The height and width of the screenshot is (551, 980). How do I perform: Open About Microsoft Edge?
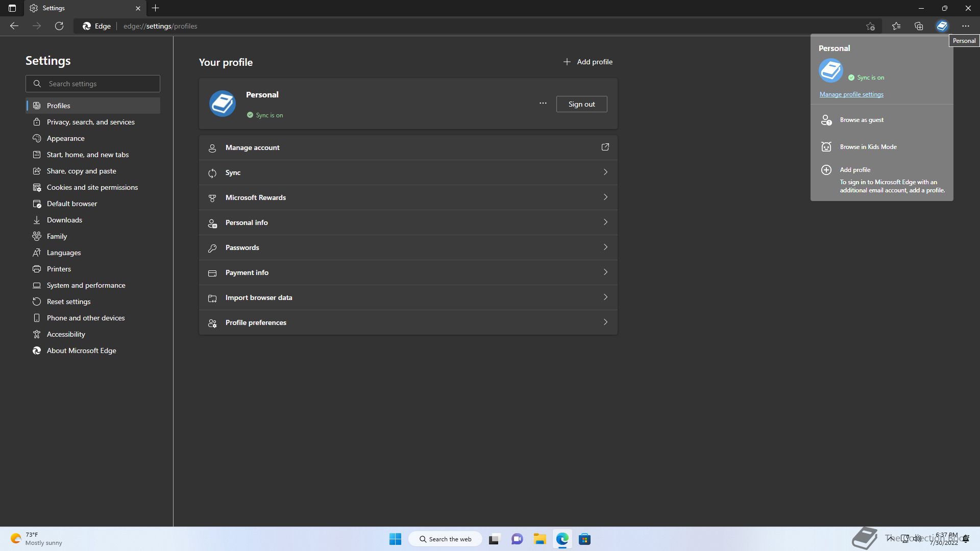[x=93, y=350]
